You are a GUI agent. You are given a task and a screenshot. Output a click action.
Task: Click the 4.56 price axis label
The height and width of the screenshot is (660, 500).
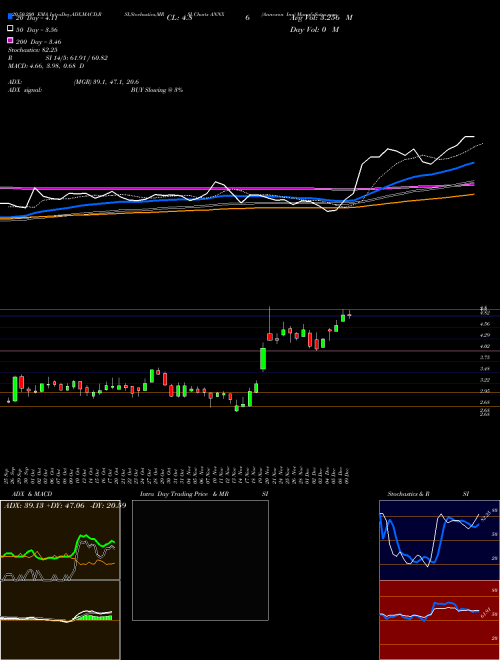[x=484, y=324]
